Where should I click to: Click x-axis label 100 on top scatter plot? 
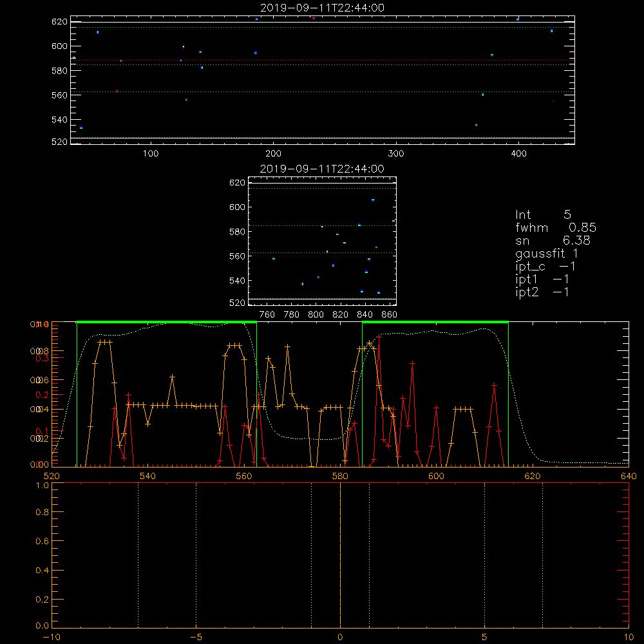pyautogui.click(x=151, y=154)
